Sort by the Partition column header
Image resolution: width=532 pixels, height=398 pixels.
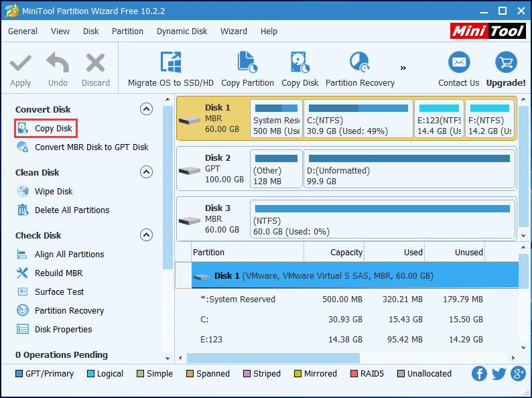[x=247, y=252]
